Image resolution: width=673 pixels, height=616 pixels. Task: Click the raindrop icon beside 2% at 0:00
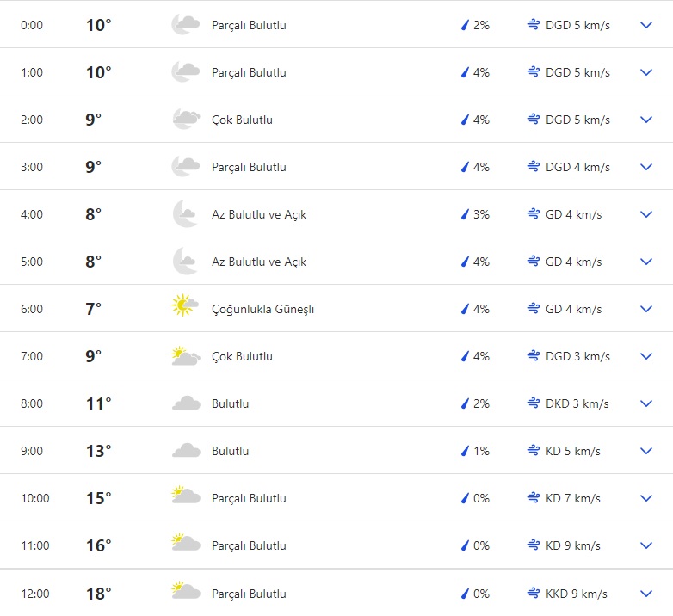(465, 25)
